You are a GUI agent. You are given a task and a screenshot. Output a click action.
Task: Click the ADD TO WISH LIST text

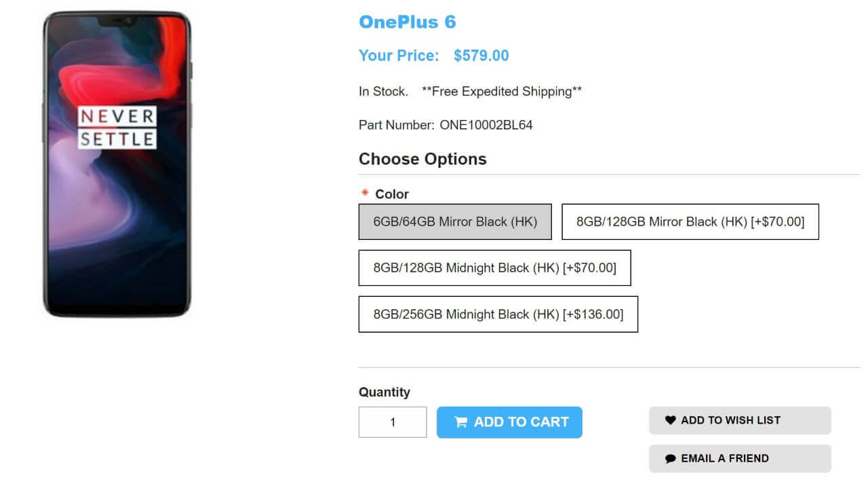click(x=730, y=420)
